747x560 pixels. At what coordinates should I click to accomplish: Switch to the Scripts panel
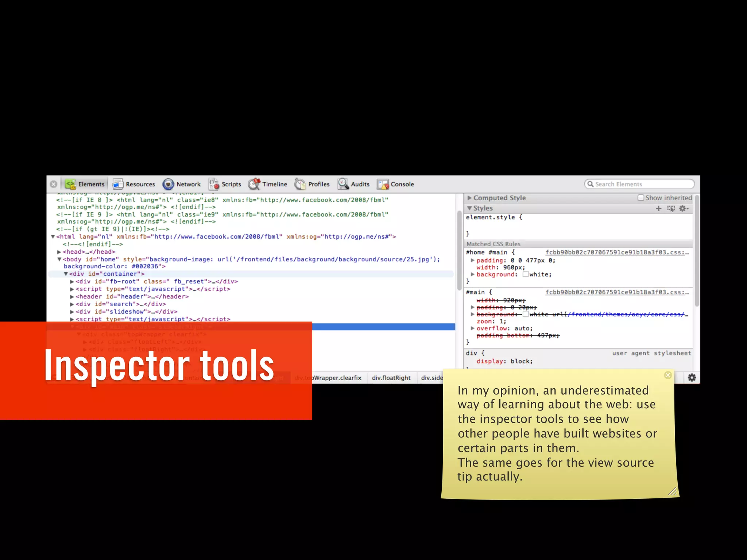point(225,184)
